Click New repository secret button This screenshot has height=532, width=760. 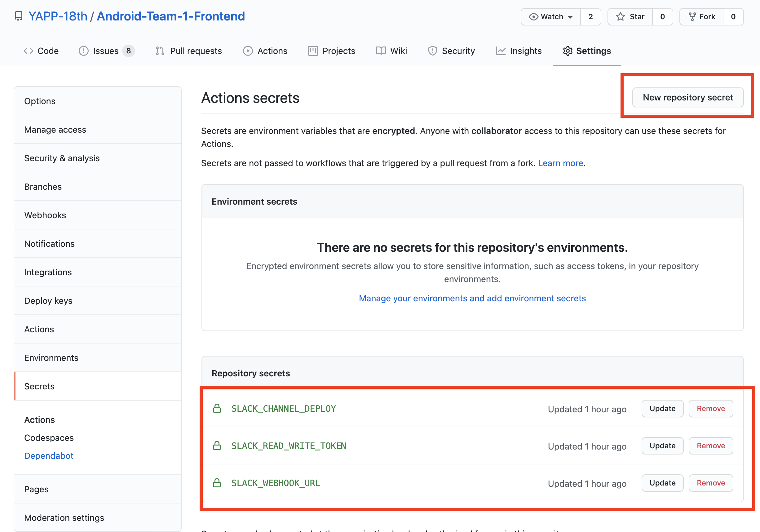(687, 97)
